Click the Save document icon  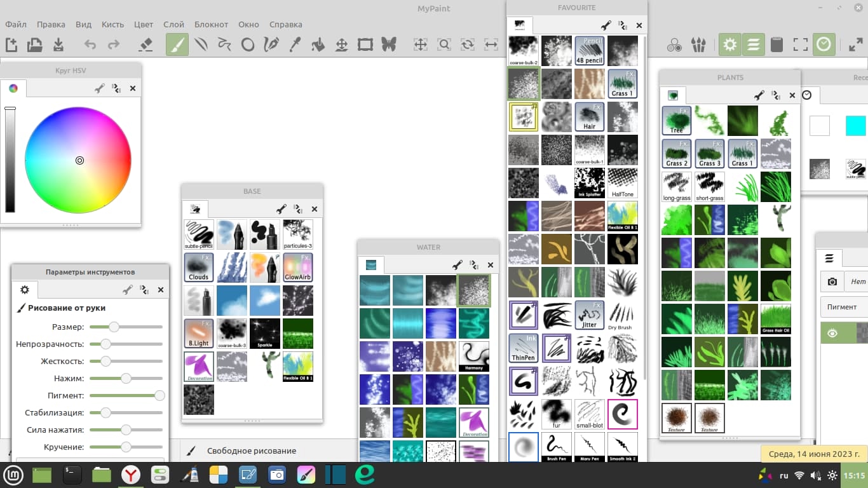point(58,44)
